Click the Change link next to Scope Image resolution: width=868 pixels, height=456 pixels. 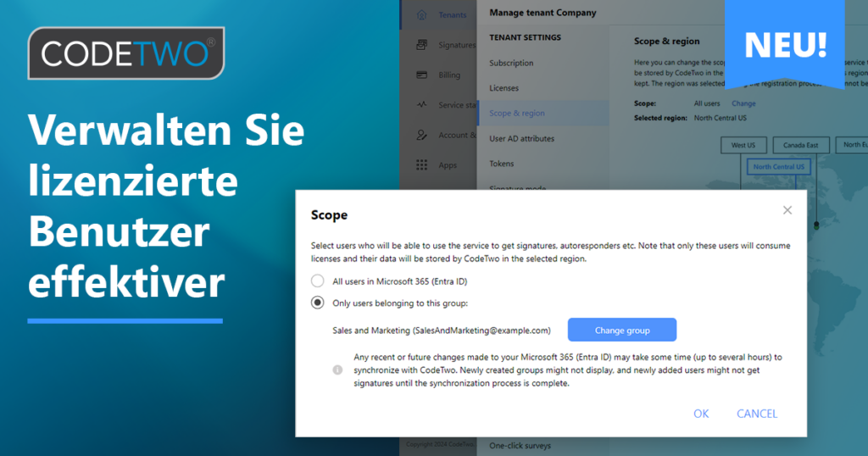743,103
